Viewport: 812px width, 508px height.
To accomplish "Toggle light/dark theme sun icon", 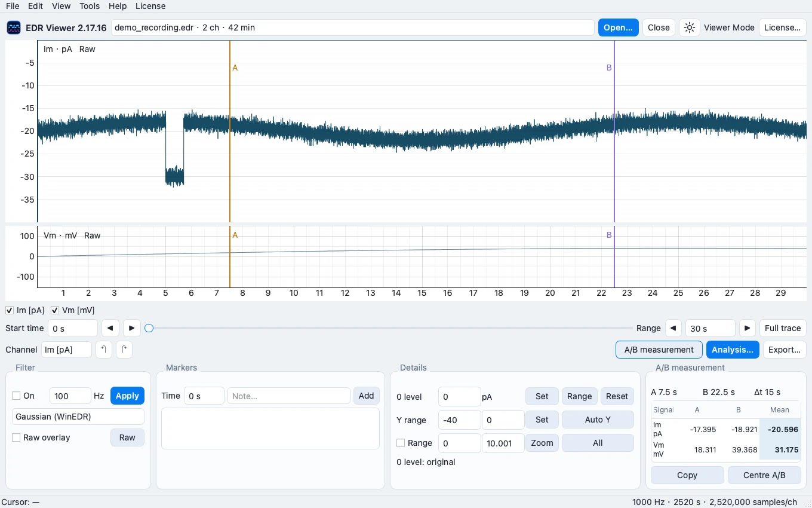I will (x=690, y=27).
